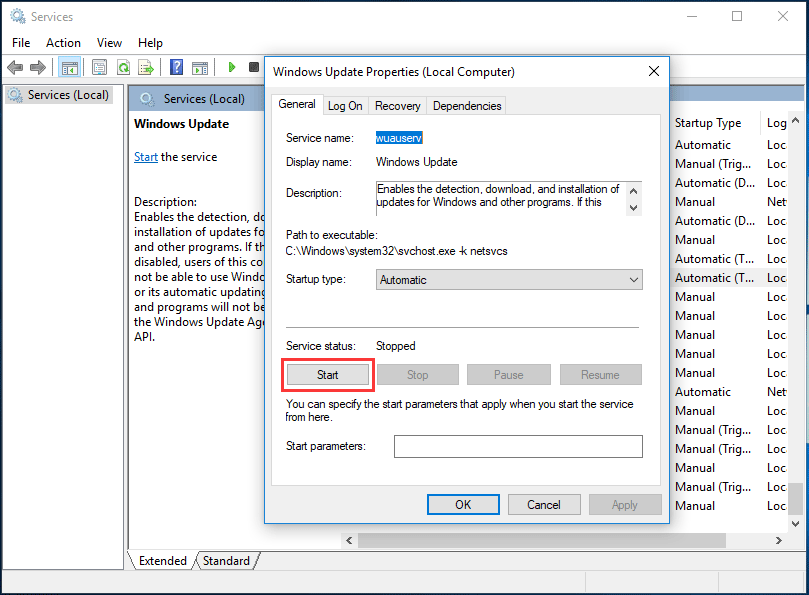
Task: Click the Services gear icon in title bar
Action: 18,17
